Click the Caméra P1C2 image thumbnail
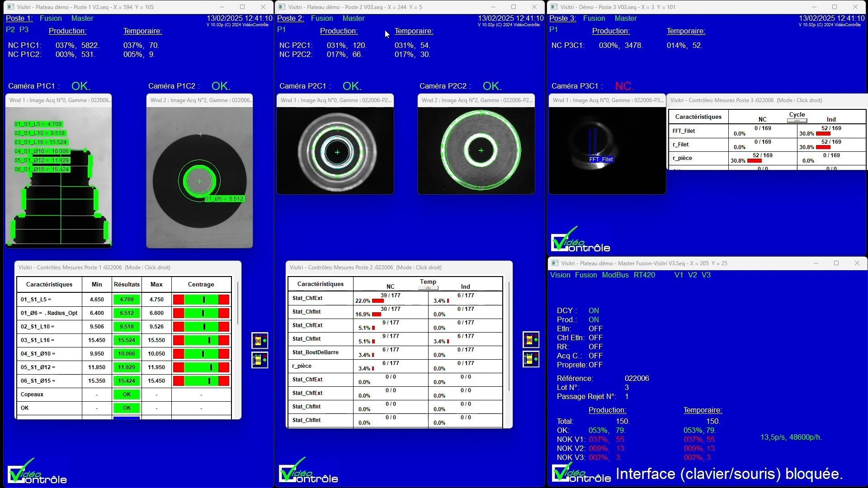Screen dimensions: 868x488 [x=199, y=177]
